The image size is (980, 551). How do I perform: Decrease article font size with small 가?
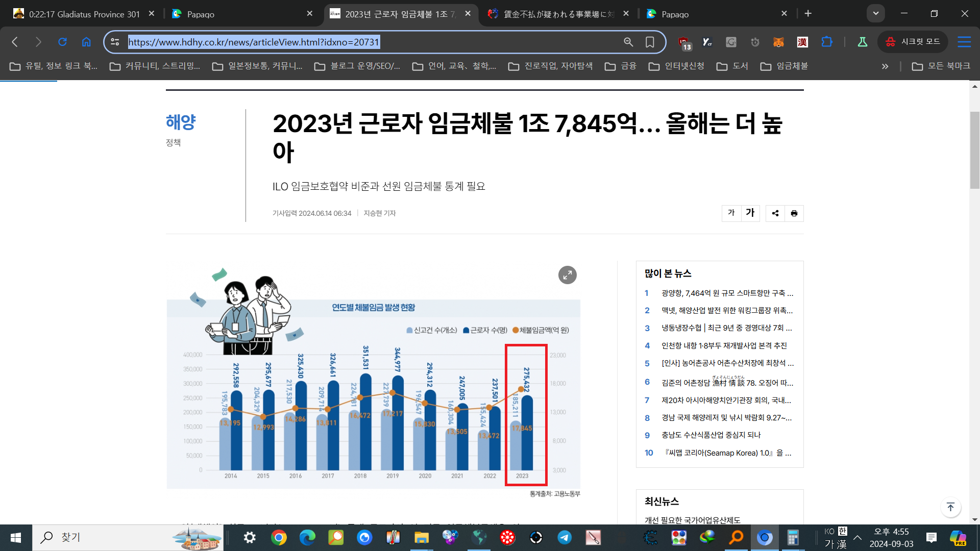coord(731,213)
